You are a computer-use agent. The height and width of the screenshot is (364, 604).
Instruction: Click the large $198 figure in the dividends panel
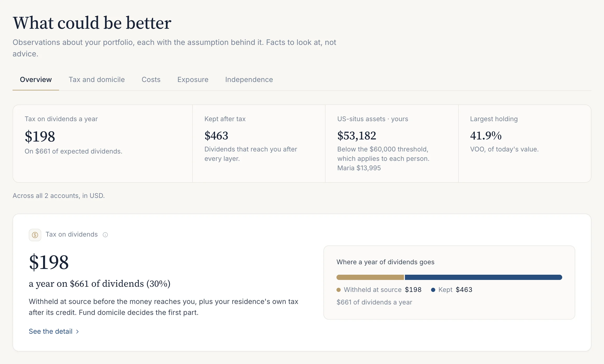[49, 262]
